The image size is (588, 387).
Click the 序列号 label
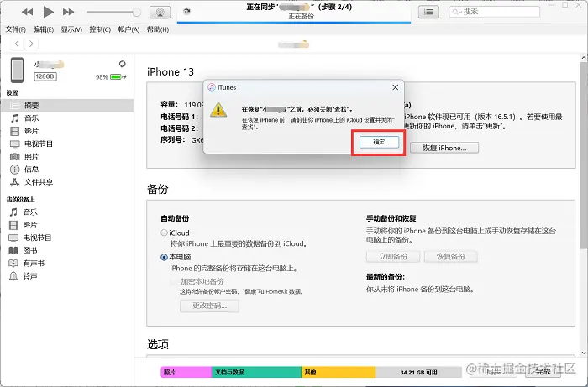(x=173, y=139)
